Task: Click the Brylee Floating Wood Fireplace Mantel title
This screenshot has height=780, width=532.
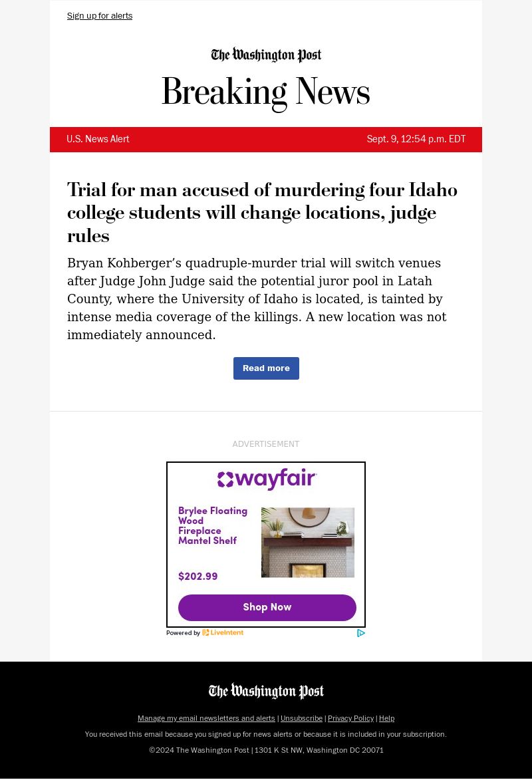Action: [x=212, y=526]
